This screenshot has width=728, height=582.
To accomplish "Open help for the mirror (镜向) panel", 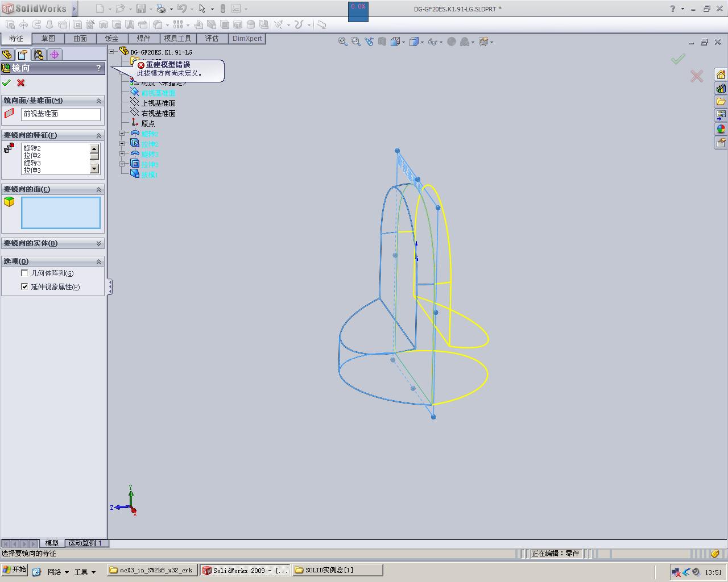I will pyautogui.click(x=98, y=68).
